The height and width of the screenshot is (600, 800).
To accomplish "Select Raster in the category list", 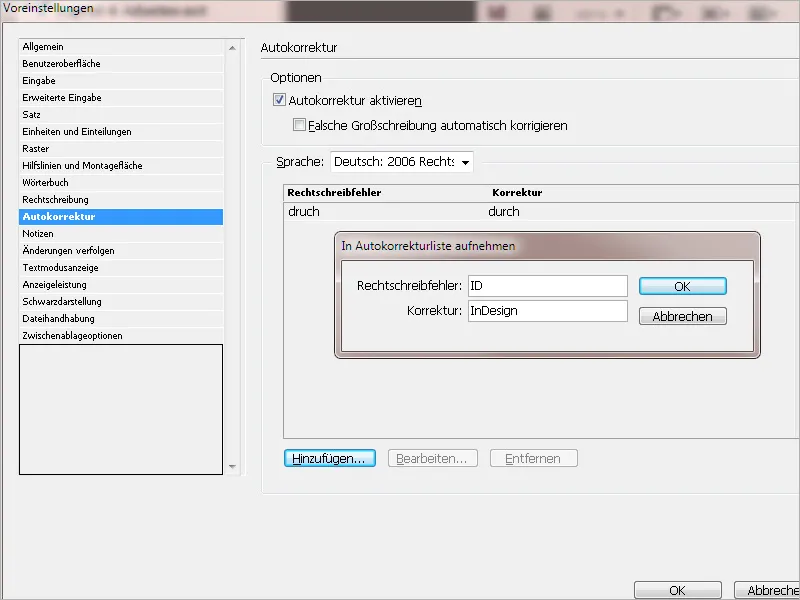I will 121,148.
